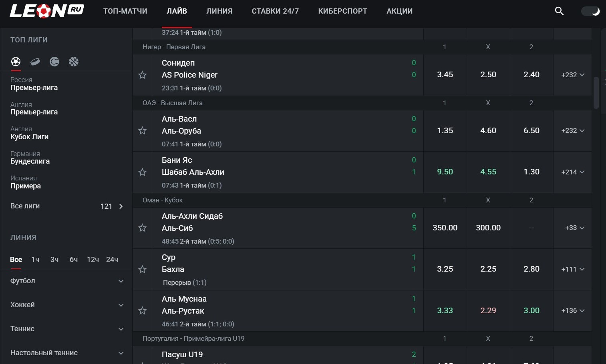Bet on Сонидеп win at 3.45
This screenshot has width=606, height=364.
tap(445, 75)
